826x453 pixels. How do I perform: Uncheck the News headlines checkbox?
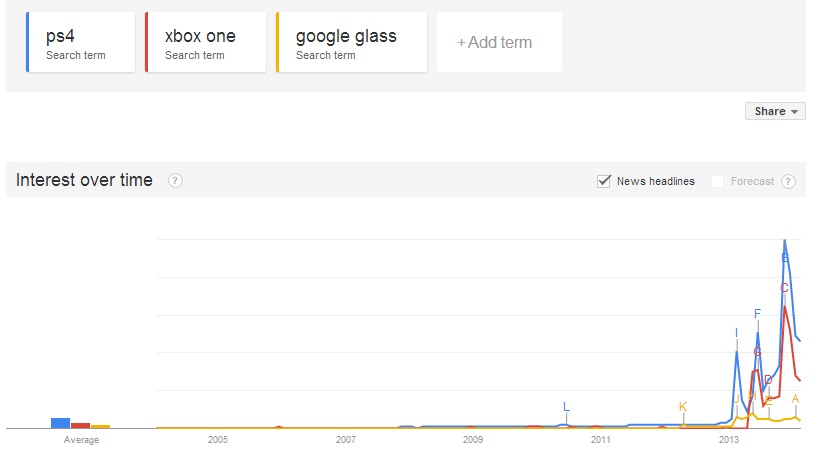point(604,181)
